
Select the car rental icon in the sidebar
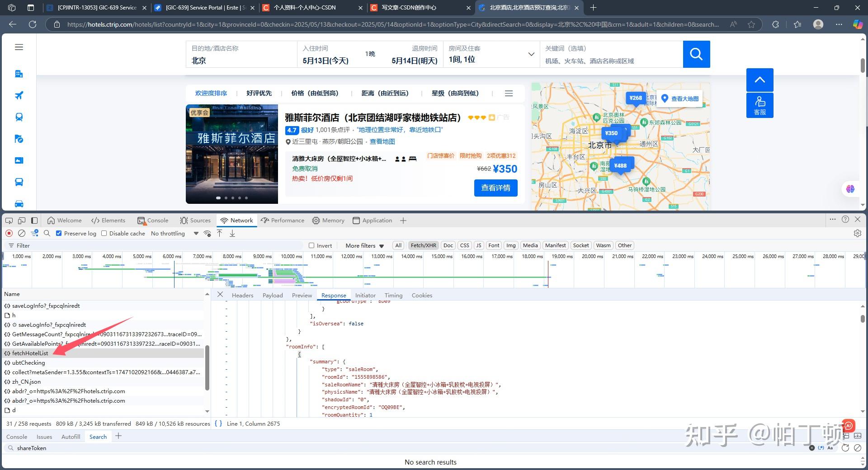(19, 204)
